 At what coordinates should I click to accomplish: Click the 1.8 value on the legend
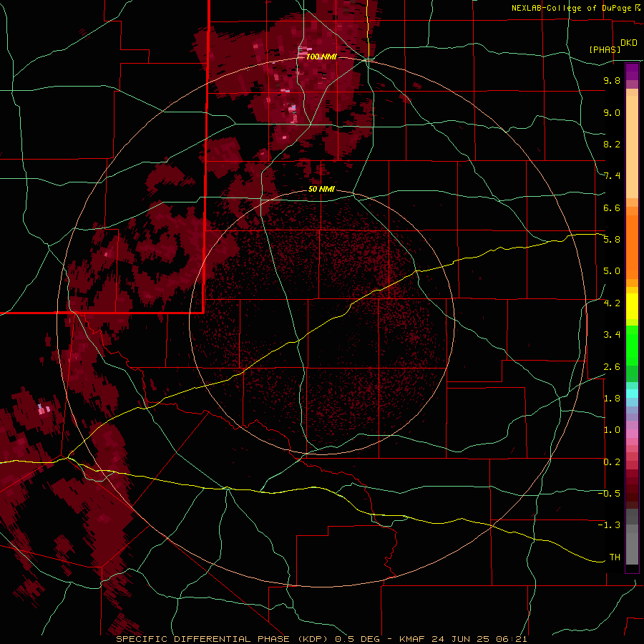click(x=612, y=399)
